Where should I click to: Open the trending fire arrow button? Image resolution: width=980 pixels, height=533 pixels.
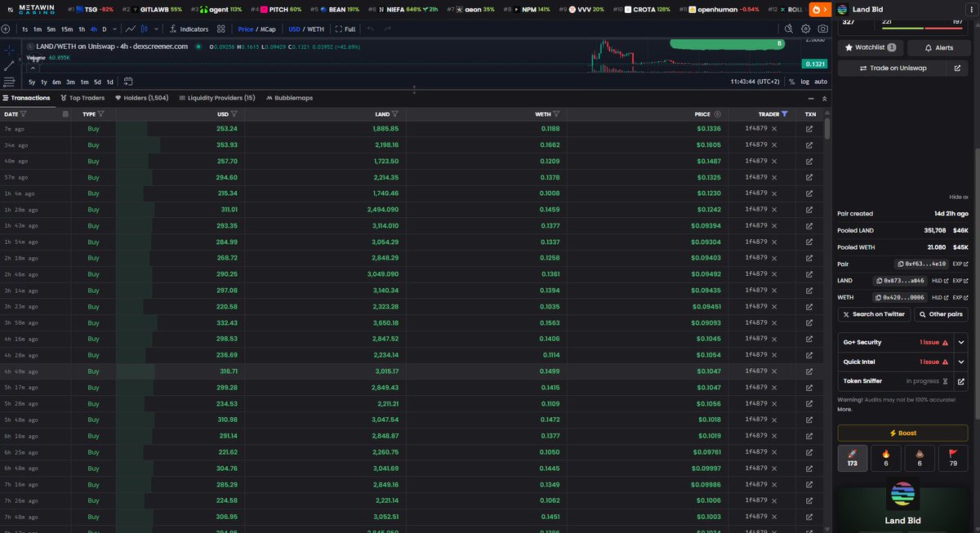click(820, 9)
